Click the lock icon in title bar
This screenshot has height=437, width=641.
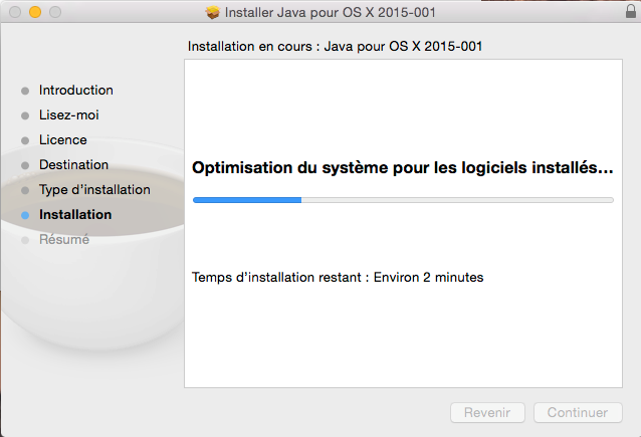click(631, 11)
